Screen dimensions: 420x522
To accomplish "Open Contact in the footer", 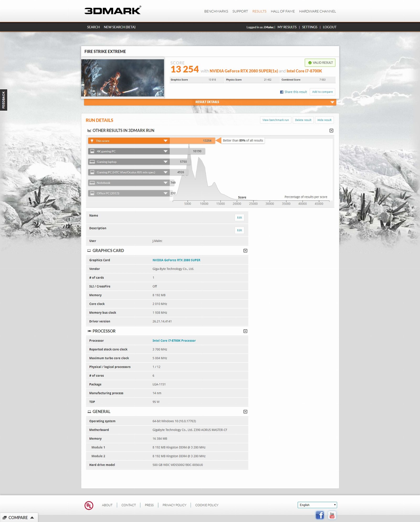I will click(129, 505).
